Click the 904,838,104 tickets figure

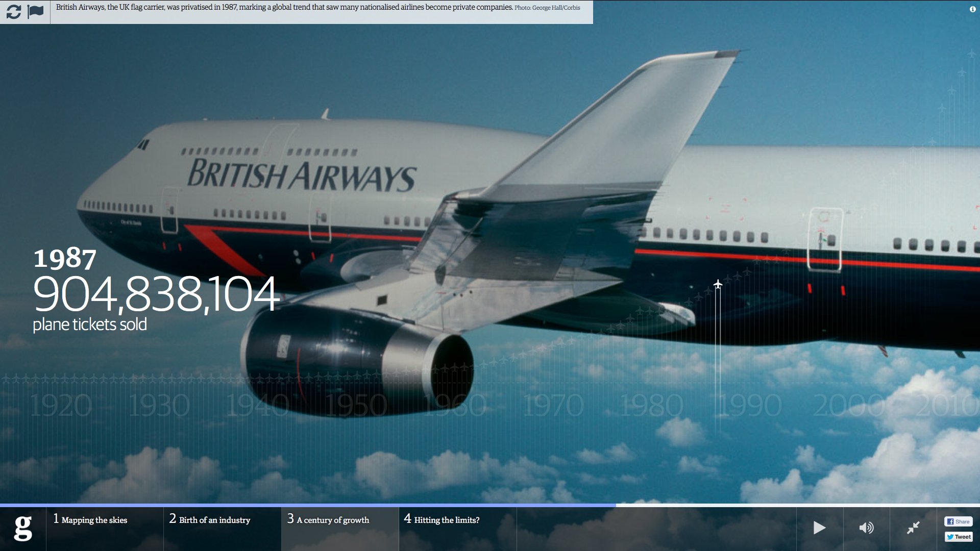(x=156, y=294)
